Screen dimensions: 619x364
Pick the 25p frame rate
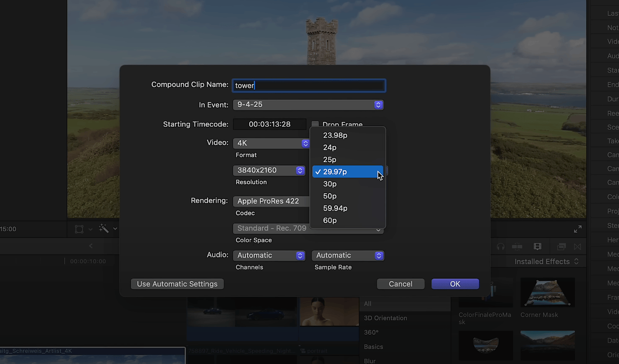click(348, 160)
